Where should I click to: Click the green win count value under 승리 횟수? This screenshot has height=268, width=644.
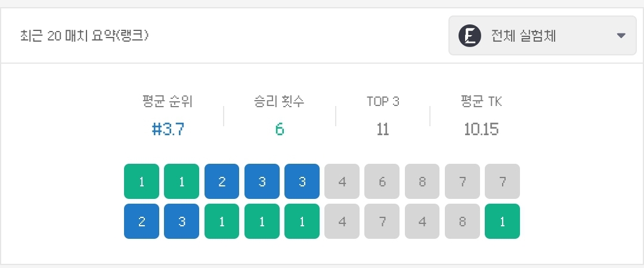[279, 129]
